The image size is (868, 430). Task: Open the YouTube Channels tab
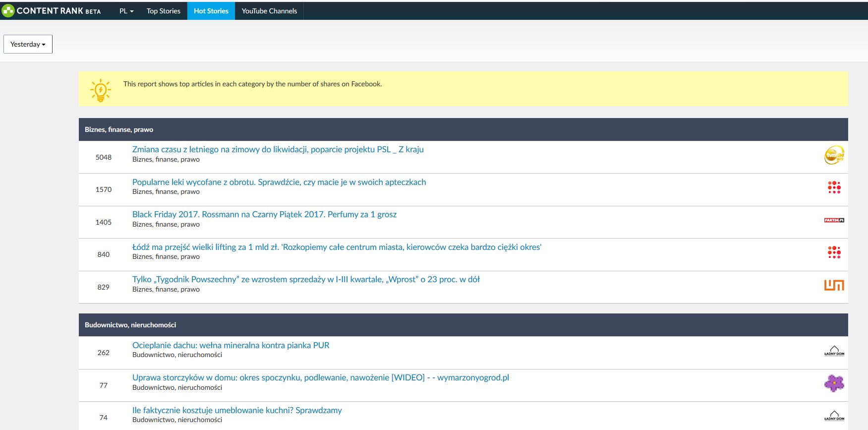[269, 11]
